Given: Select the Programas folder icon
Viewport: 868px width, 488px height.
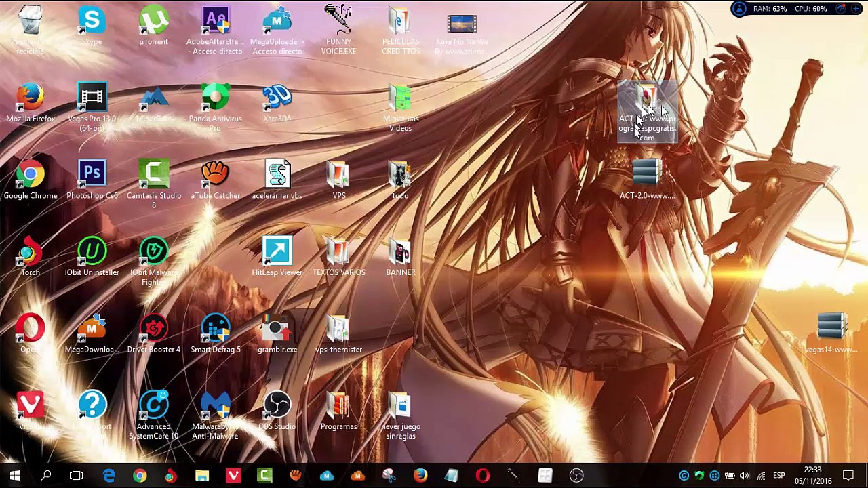Looking at the screenshot, I should 338,411.
